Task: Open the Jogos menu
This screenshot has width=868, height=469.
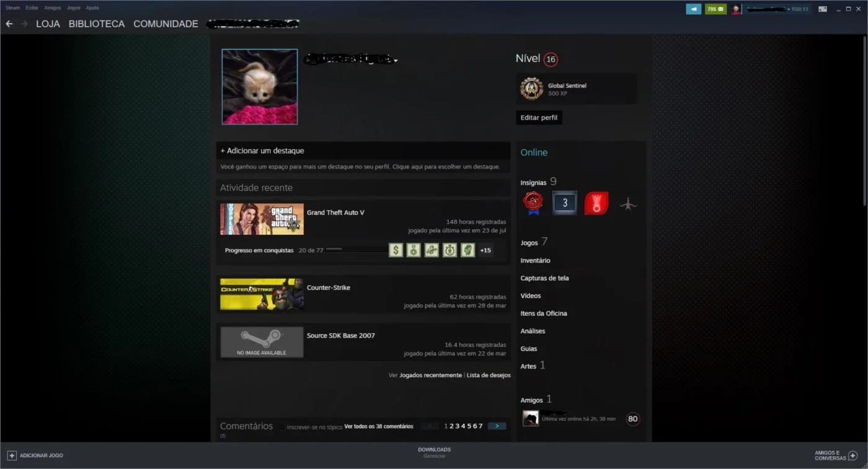Action: pos(73,8)
